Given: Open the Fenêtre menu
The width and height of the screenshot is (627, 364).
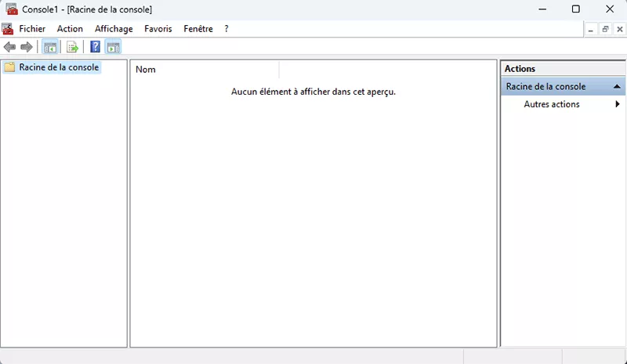Looking at the screenshot, I should coord(198,29).
